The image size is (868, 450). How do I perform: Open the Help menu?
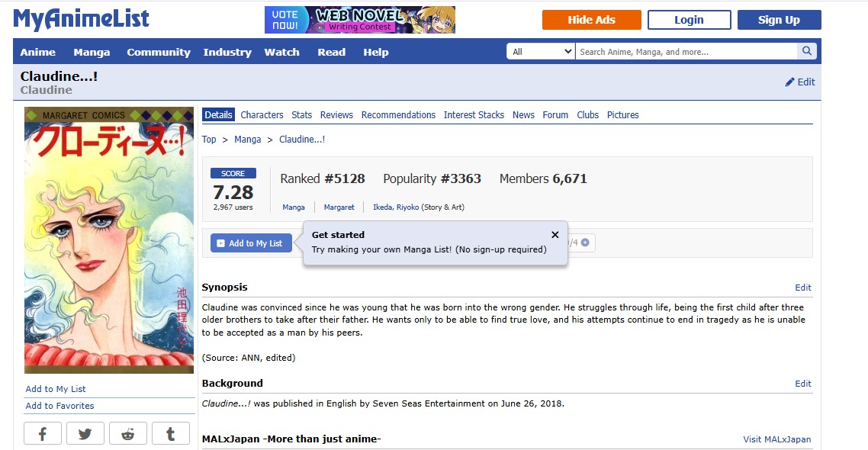tap(376, 52)
